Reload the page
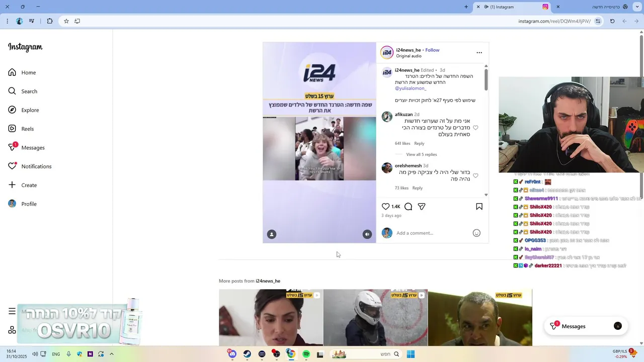The width and height of the screenshot is (644, 362). point(612,21)
